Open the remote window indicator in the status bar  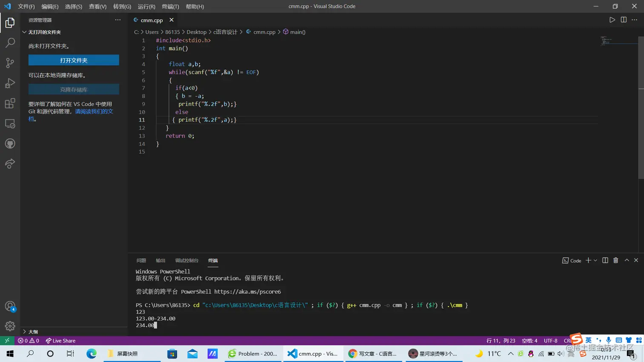click(7, 341)
